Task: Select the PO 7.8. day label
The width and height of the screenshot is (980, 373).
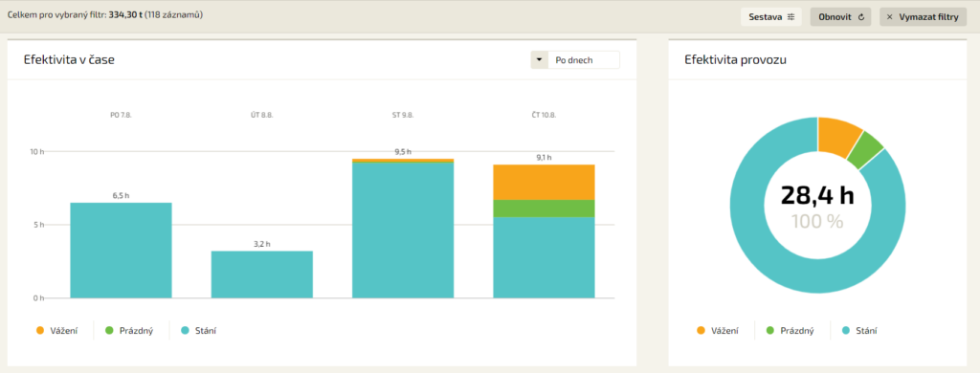Action: point(121,116)
